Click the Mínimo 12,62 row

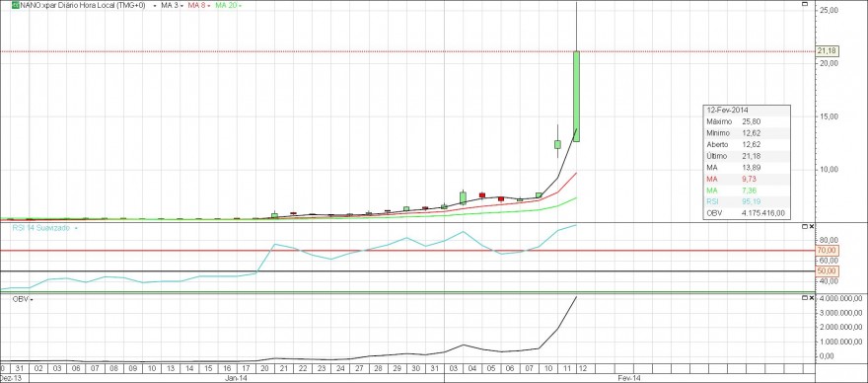pyautogui.click(x=747, y=133)
